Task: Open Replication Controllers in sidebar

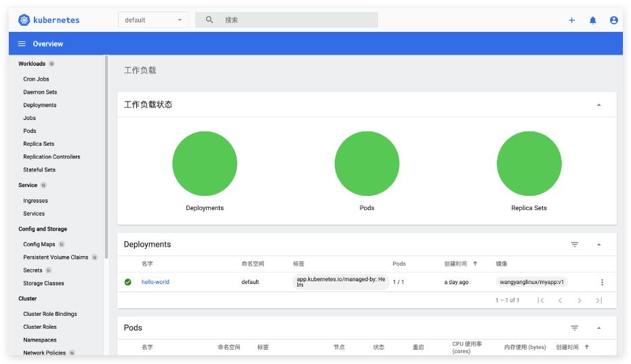Action: pyautogui.click(x=52, y=157)
